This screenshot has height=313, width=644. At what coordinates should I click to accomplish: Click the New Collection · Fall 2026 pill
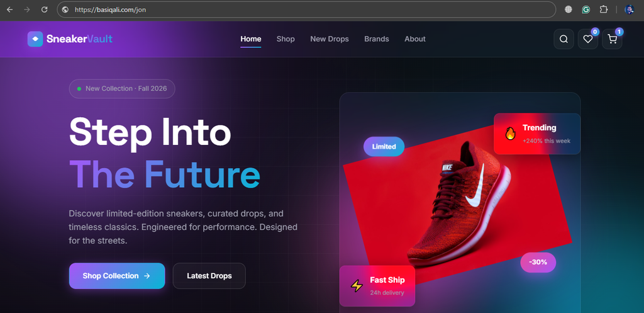pos(122,89)
